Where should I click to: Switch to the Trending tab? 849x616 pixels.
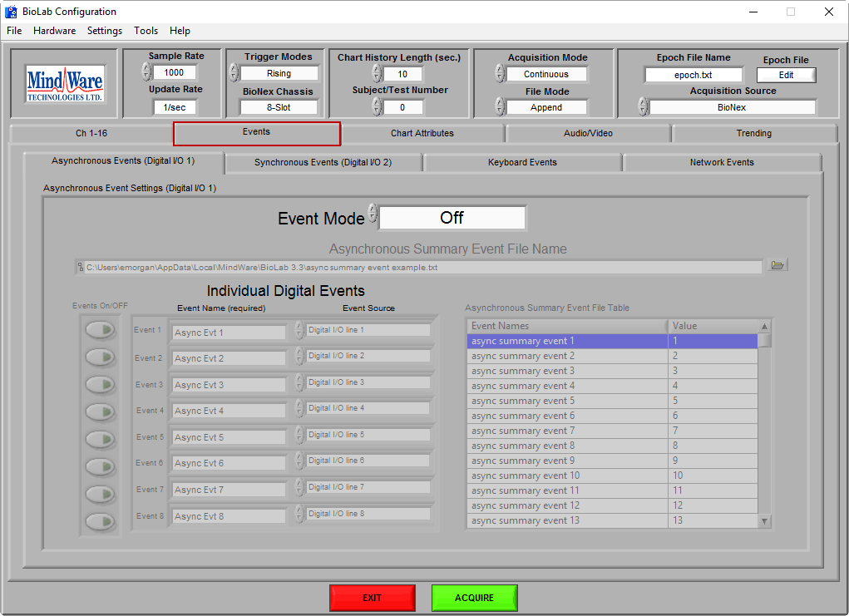753,133
